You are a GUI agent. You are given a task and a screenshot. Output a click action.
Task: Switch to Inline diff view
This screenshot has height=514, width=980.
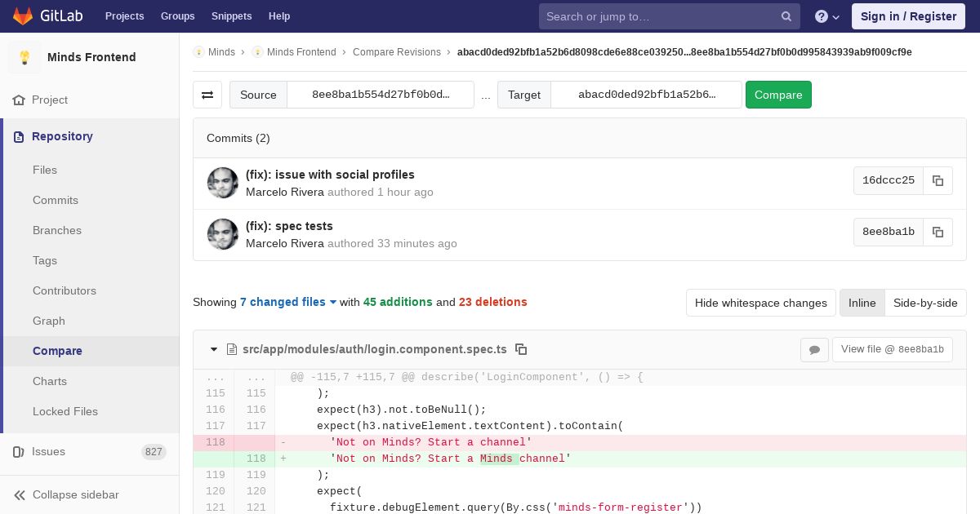pyautogui.click(x=862, y=303)
